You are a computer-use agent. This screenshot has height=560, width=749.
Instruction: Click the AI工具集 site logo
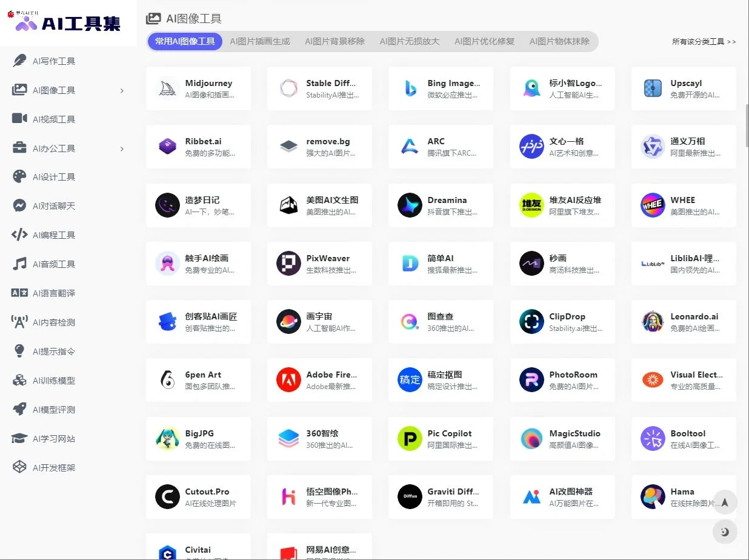point(67,23)
